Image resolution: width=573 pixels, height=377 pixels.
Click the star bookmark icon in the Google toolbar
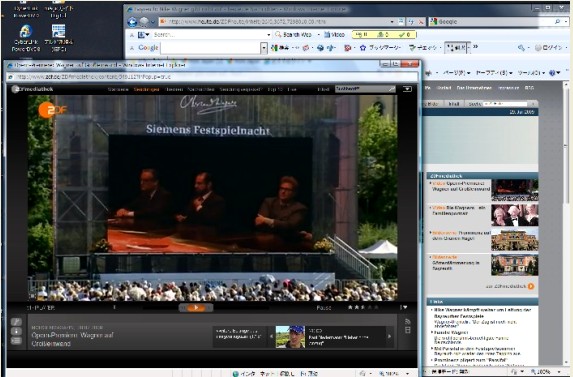coord(363,48)
